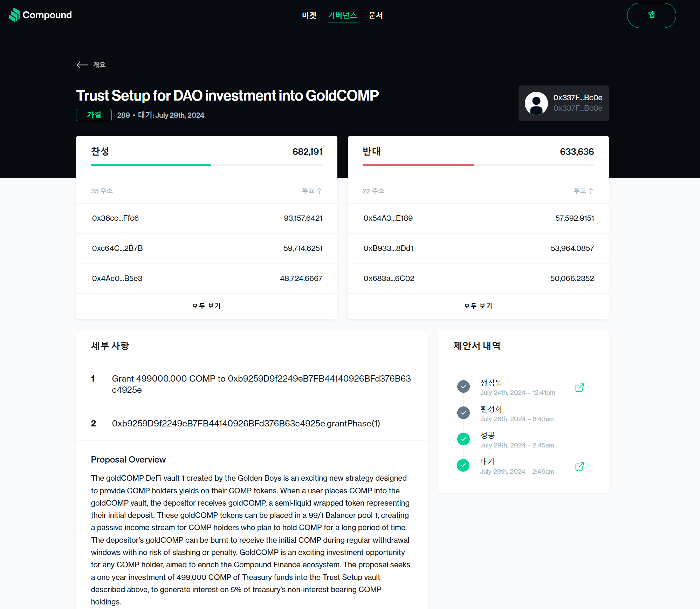This screenshot has width=700, height=609.
Task: Click the gray checkmark beside 생성됨
Action: 463,386
